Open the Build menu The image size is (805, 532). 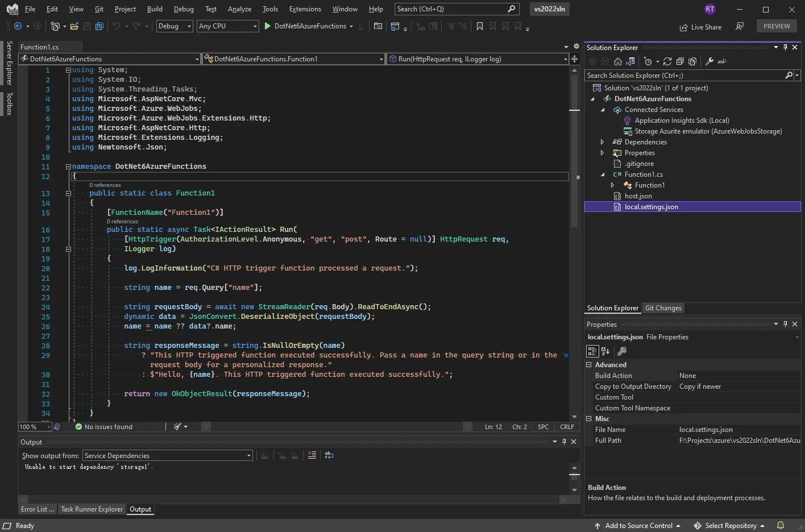coord(155,9)
